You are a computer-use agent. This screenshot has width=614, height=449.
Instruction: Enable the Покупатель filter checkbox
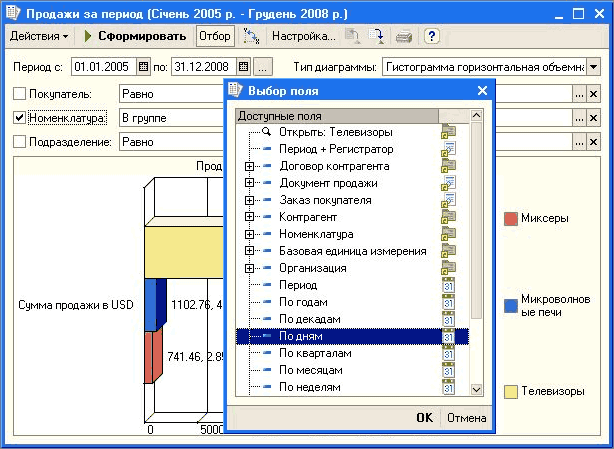(19, 94)
